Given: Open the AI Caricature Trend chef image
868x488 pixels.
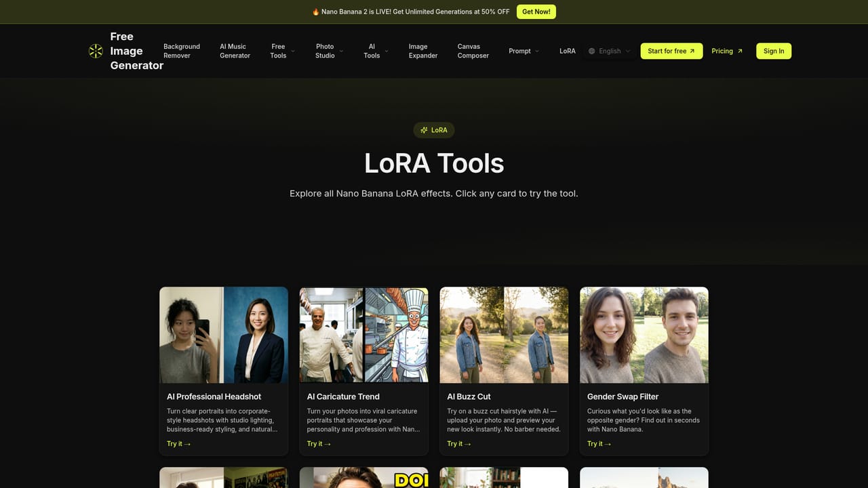Looking at the screenshot, I should 364,335.
